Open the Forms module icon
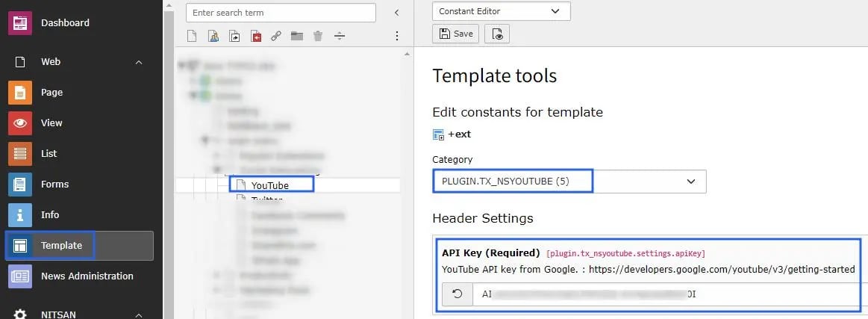 coord(20,185)
